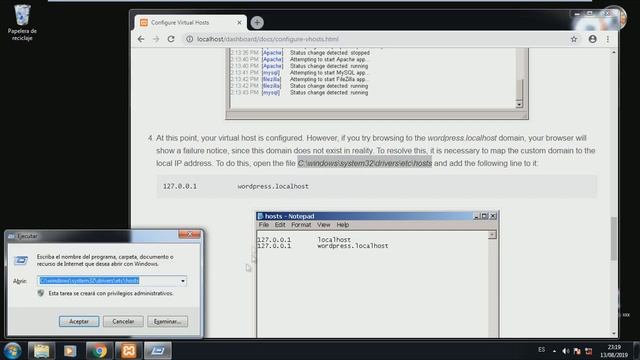Click Format menu in the hosts Notepad image

click(301, 225)
